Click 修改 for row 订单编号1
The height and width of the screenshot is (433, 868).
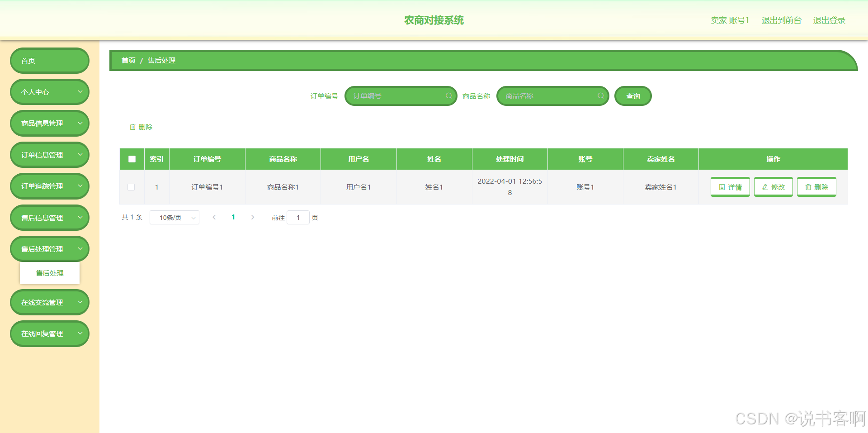click(774, 187)
